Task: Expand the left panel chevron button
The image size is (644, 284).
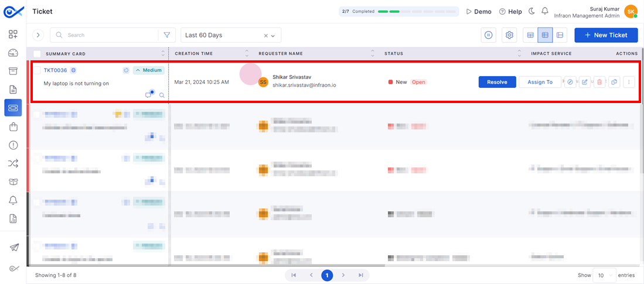Action: click(38, 35)
